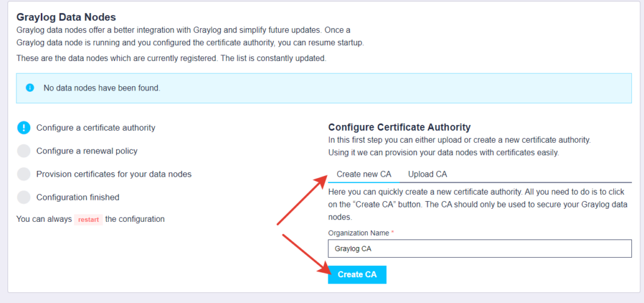Viewport: 644px width, 303px height.
Task: Open the Upload CA tab
Action: [428, 174]
